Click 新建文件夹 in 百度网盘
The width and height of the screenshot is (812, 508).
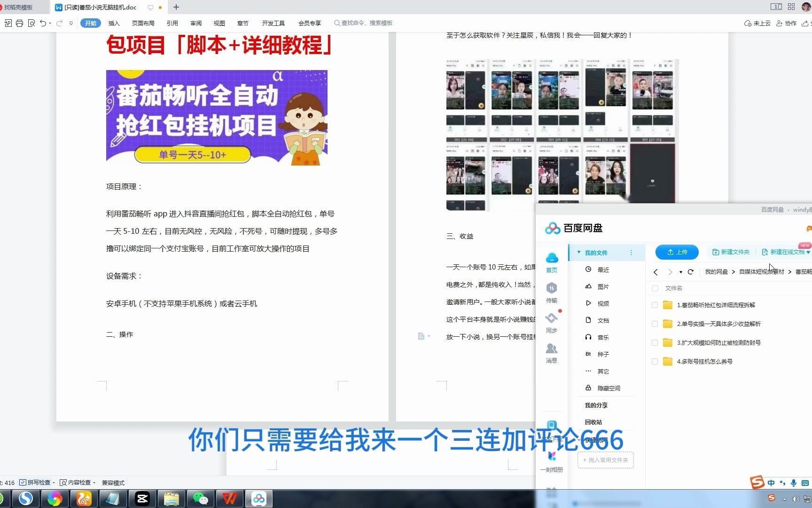coord(731,252)
